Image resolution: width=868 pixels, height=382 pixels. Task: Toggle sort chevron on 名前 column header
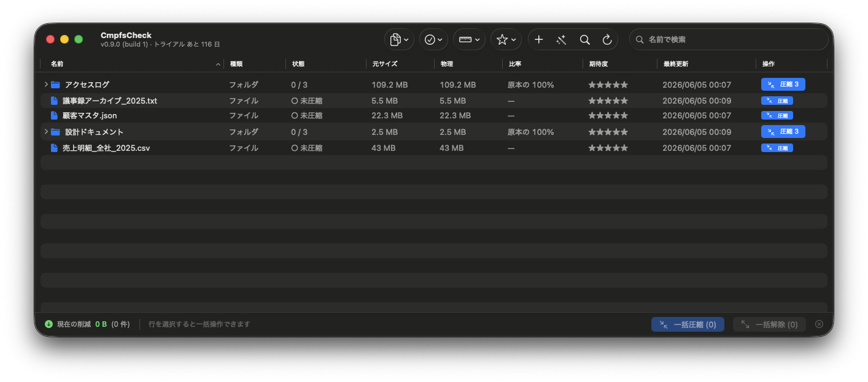click(218, 64)
